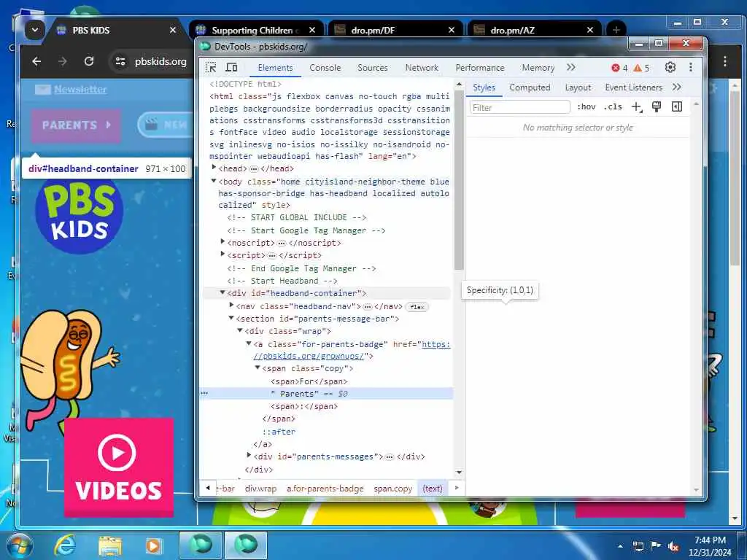Viewport: 747px width, 560px height.
Task: Select the span For row in DOM tree
Action: tap(309, 381)
